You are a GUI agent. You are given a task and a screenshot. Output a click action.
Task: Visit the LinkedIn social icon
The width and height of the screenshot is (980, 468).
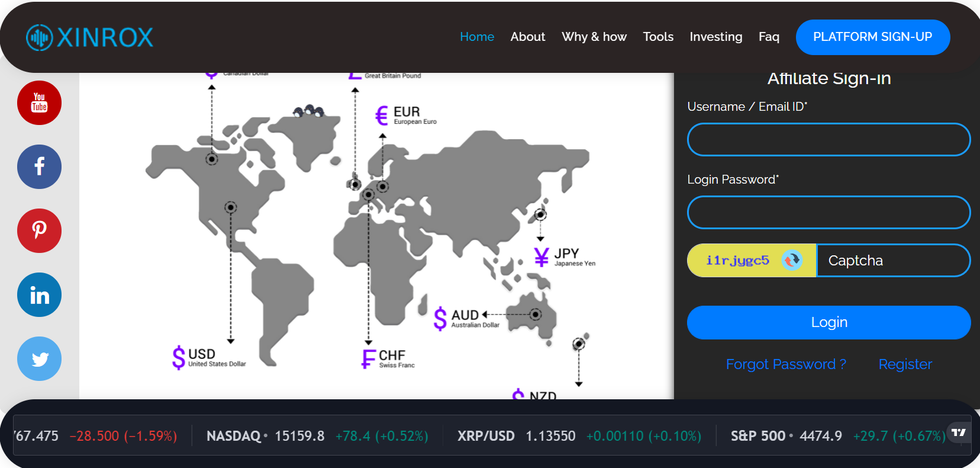(x=39, y=295)
